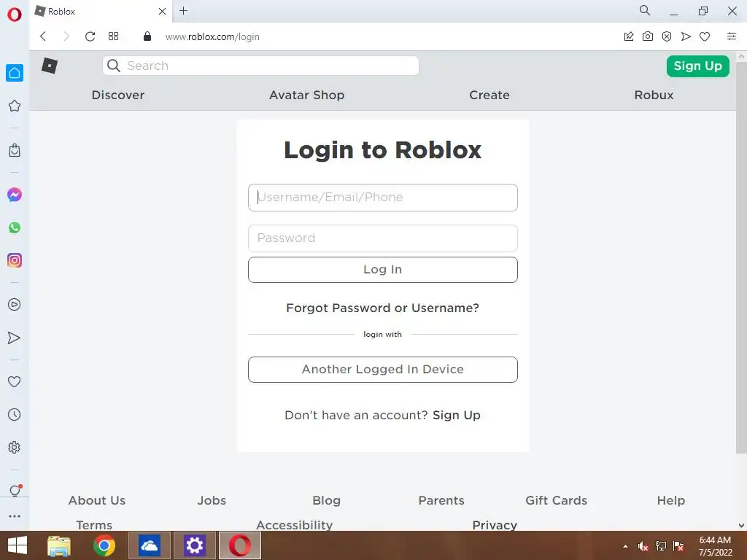Click the green Sign Up button
This screenshot has height=560, width=747.
click(697, 66)
